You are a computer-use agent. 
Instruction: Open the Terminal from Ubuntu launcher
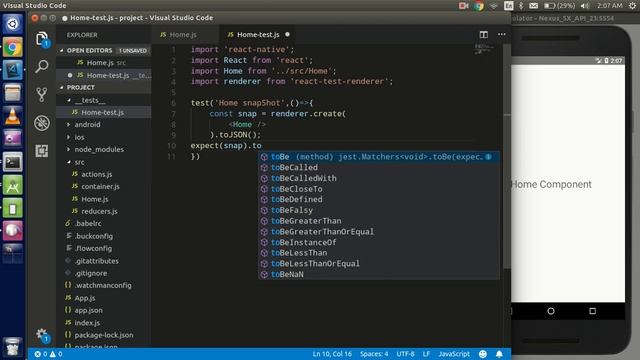(13, 162)
